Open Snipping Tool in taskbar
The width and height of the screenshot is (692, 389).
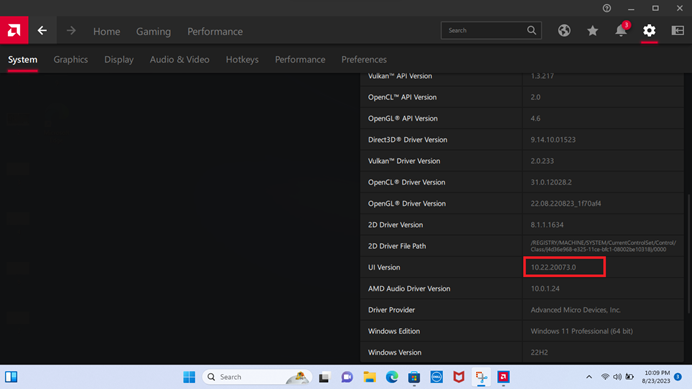[x=481, y=377]
